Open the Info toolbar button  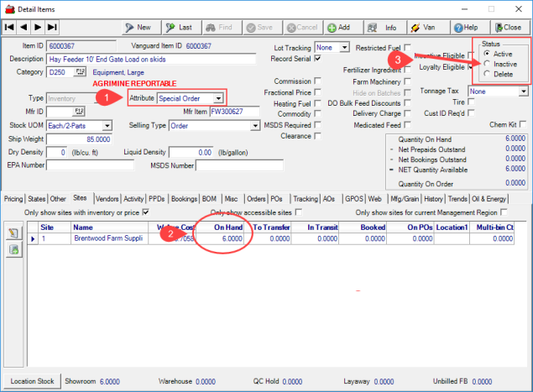coord(384,27)
